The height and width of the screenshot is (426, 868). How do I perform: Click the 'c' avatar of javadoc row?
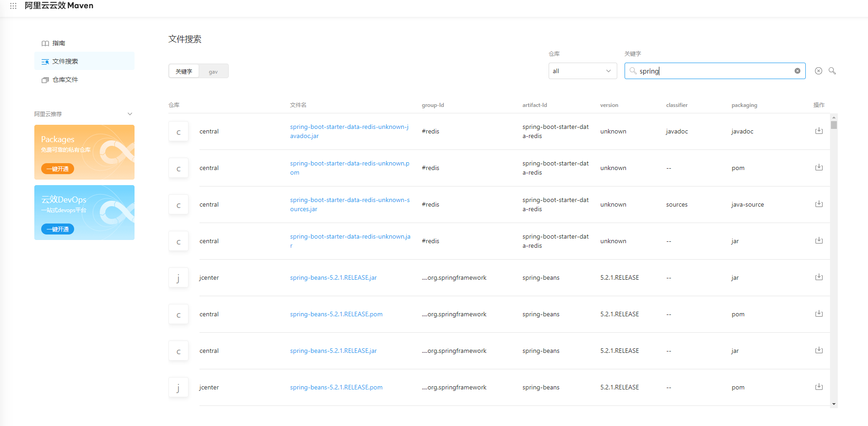(178, 132)
